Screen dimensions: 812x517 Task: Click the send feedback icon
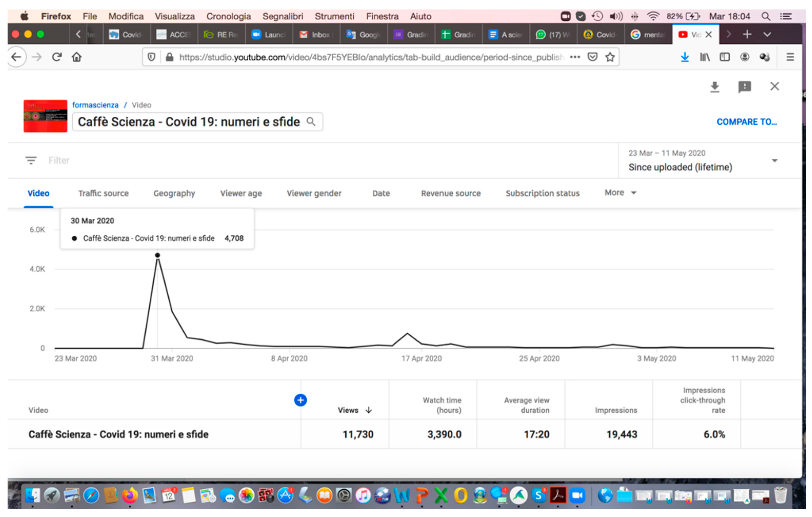(x=744, y=87)
